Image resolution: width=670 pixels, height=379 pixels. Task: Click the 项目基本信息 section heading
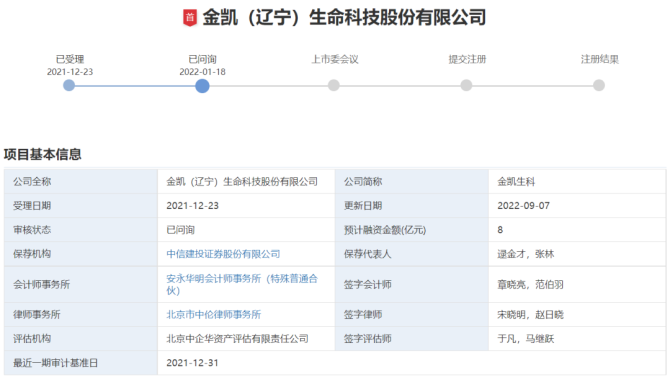point(42,154)
